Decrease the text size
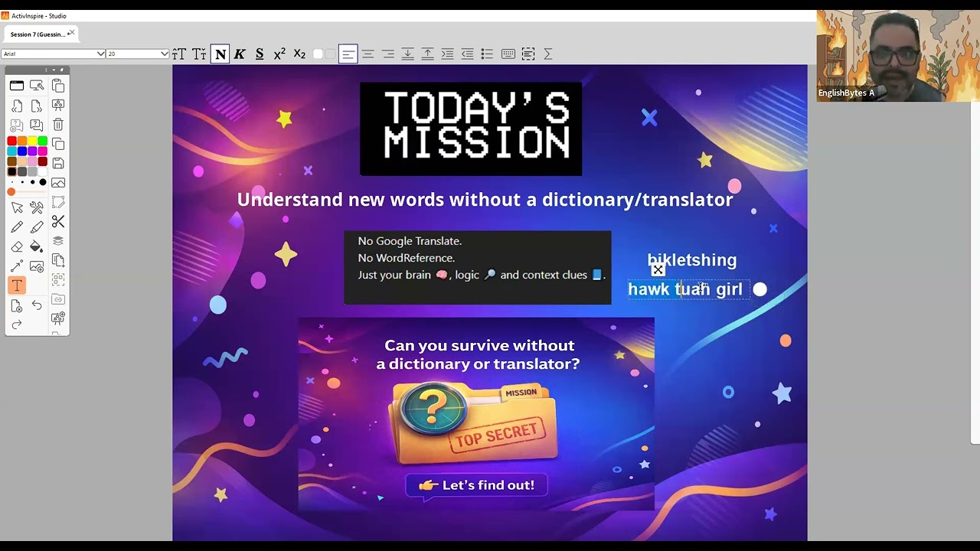The width and height of the screenshot is (980, 551). pyautogui.click(x=199, y=54)
